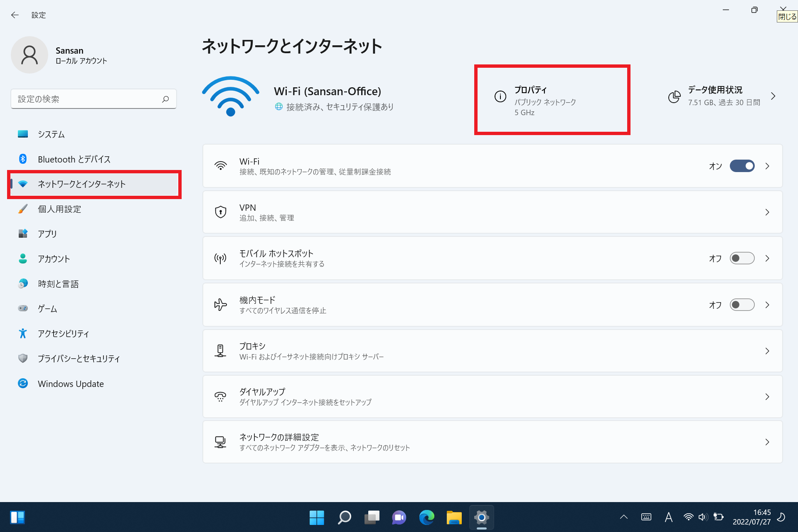Click the 時刻と言語 globe clock icon
Viewport: 798px width, 532px height.
(23, 283)
